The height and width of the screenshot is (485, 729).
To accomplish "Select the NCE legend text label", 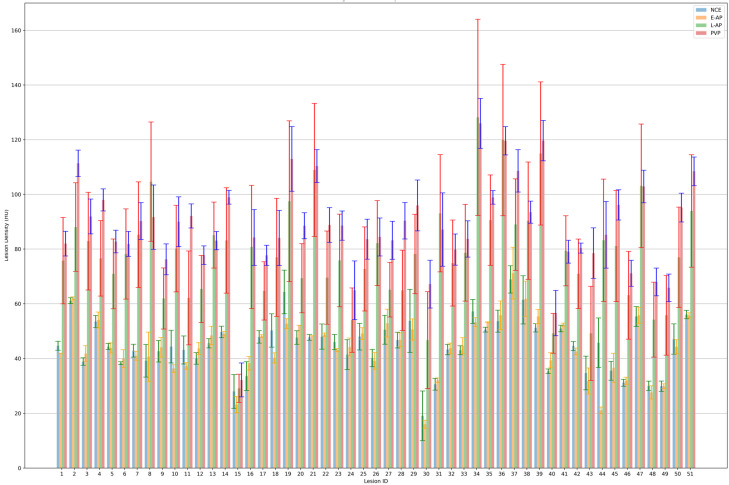I will [x=716, y=10].
